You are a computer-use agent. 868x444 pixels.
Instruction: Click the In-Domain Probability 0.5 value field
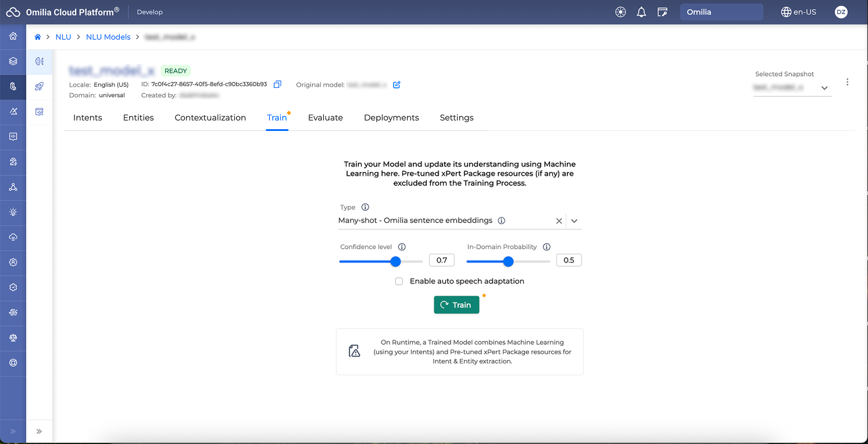pyautogui.click(x=569, y=260)
